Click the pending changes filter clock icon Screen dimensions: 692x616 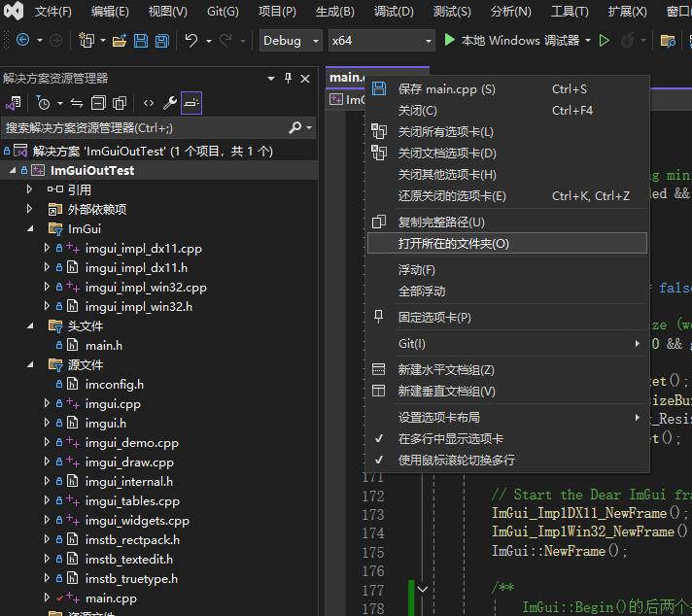(43, 103)
